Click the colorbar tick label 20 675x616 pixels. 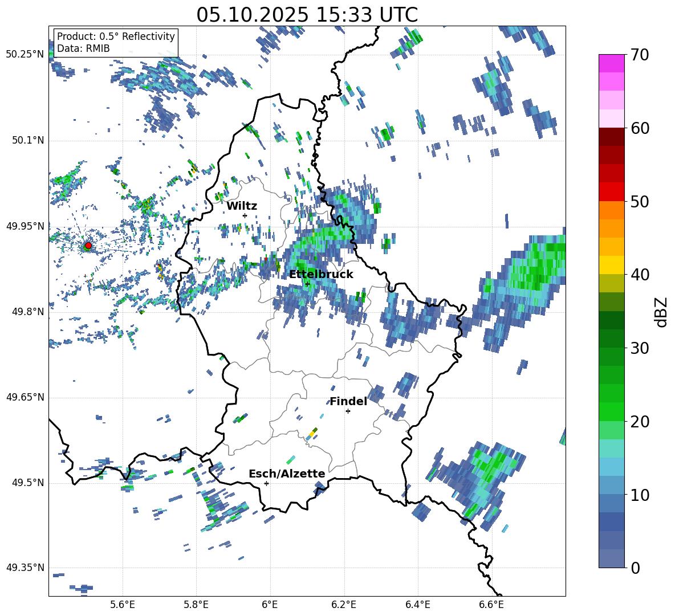[640, 421]
